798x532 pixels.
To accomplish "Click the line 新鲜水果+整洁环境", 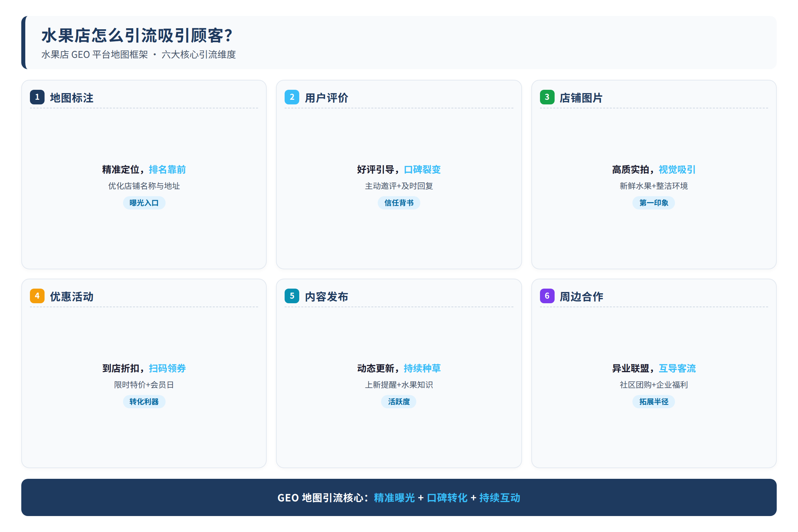I will (653, 186).
